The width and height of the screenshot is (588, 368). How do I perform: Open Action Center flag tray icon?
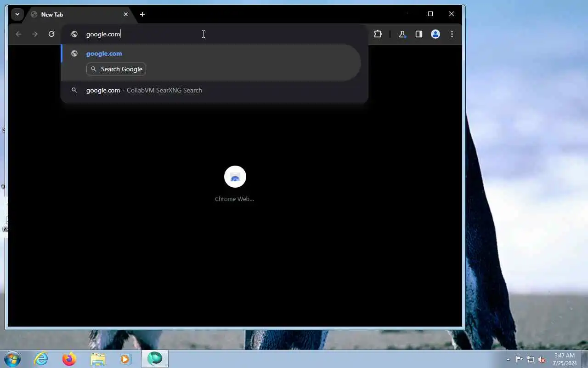tap(519, 359)
